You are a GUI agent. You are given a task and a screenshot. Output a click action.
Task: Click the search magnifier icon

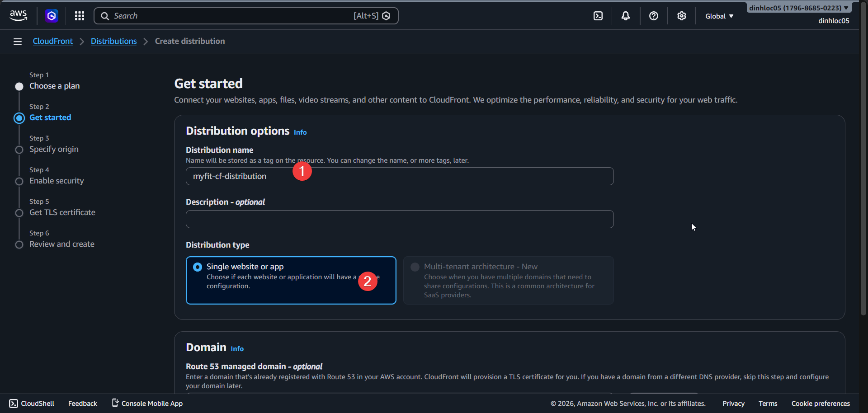click(x=105, y=15)
